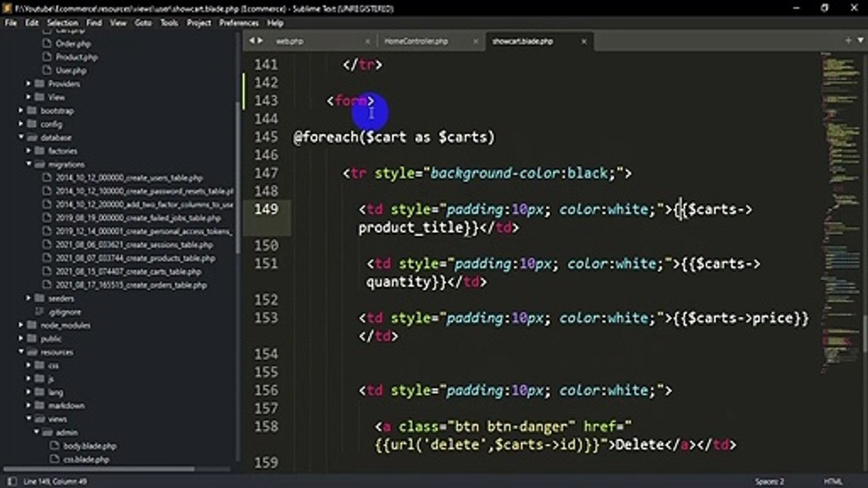868x488 pixels.
Task: Click the folder icon of factories
Action: [39, 151]
